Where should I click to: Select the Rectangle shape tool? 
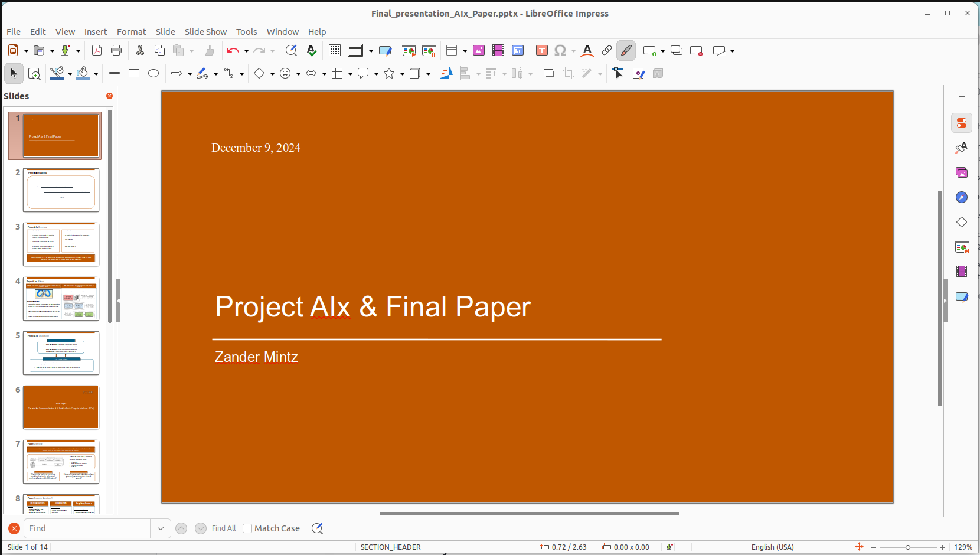pyautogui.click(x=134, y=73)
